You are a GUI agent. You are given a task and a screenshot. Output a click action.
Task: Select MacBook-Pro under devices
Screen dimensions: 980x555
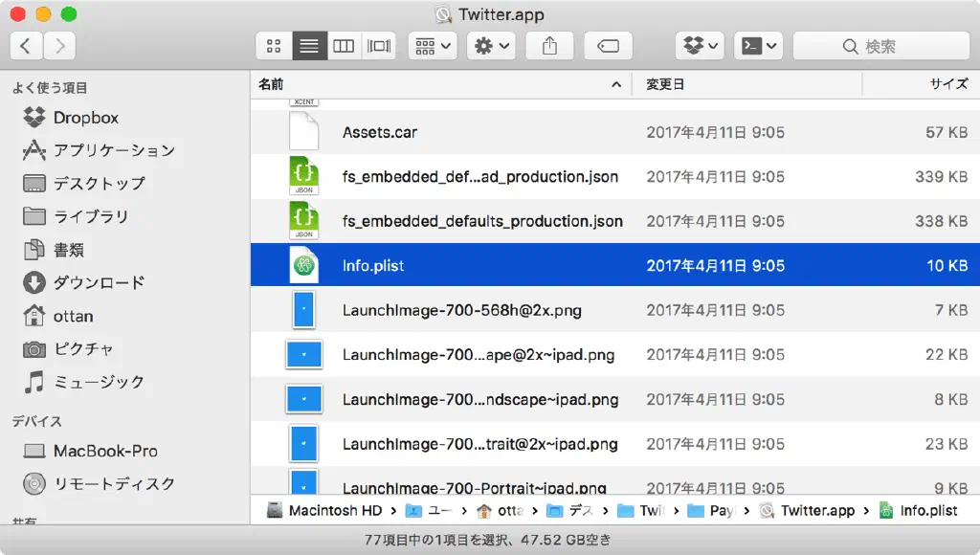tap(105, 451)
